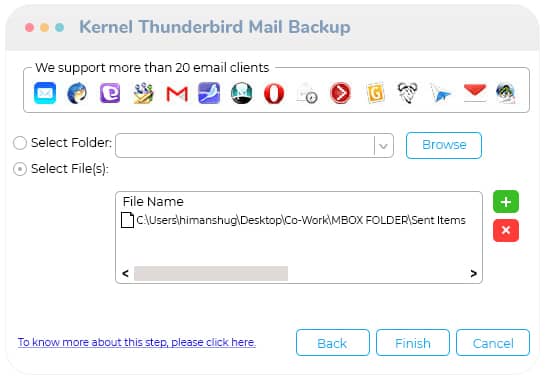Remove file with the red X button

point(506,230)
